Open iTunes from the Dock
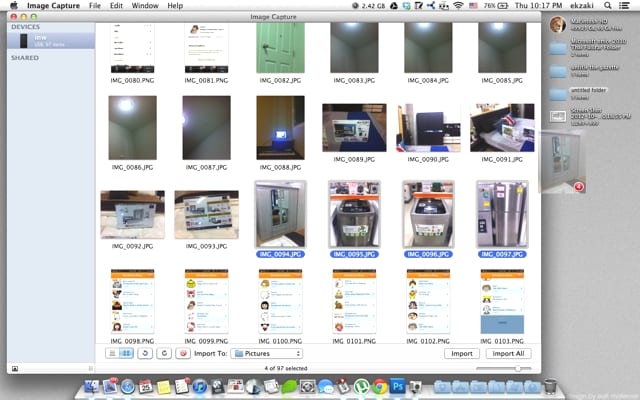This screenshot has height=400, width=640. click(200, 386)
